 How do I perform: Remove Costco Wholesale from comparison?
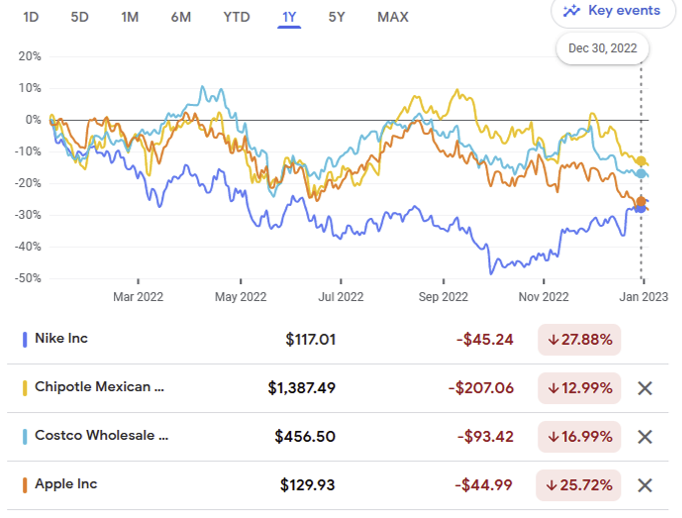point(645,436)
